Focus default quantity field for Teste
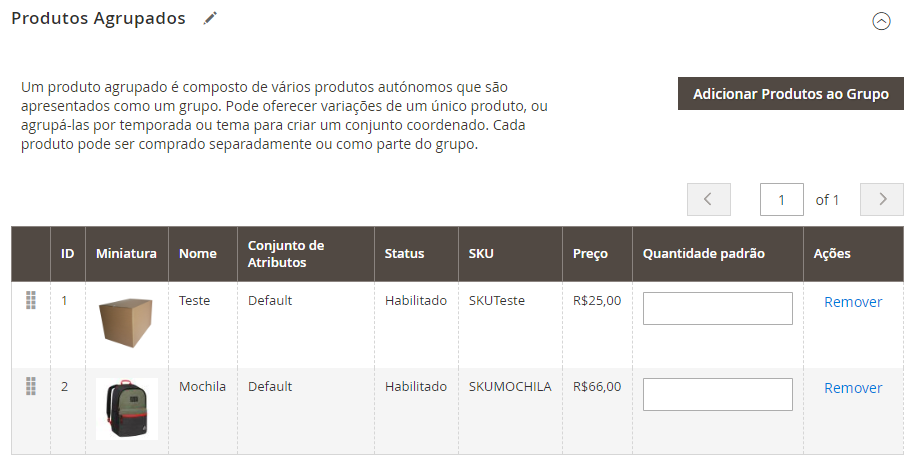 tap(718, 309)
